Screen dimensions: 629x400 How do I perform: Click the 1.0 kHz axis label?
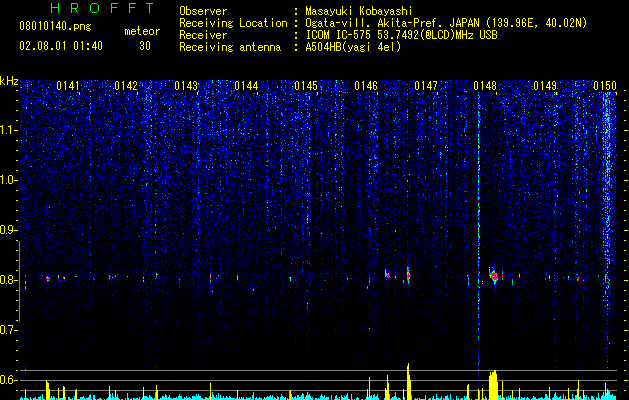[8, 180]
